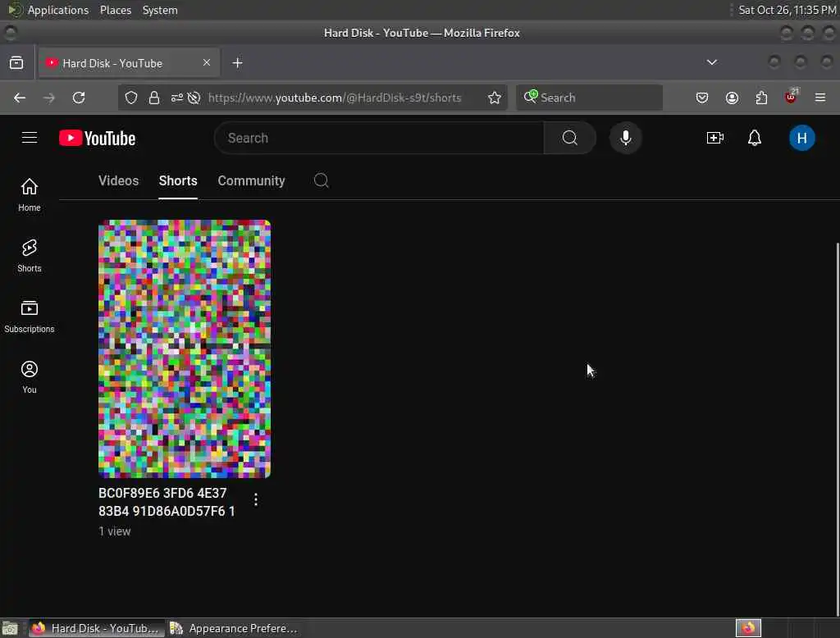The width and height of the screenshot is (840, 638).
Task: Open Firefox tracking protection shield
Action: 131,98
